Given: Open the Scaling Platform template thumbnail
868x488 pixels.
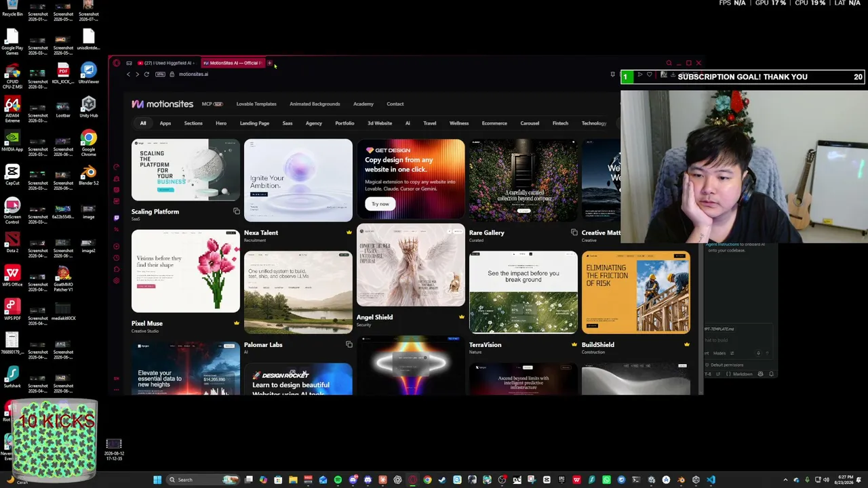Looking at the screenshot, I should click(186, 169).
